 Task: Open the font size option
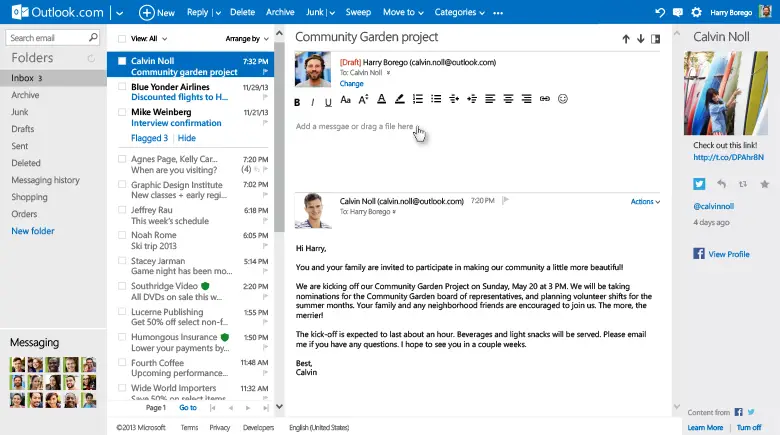(363, 99)
